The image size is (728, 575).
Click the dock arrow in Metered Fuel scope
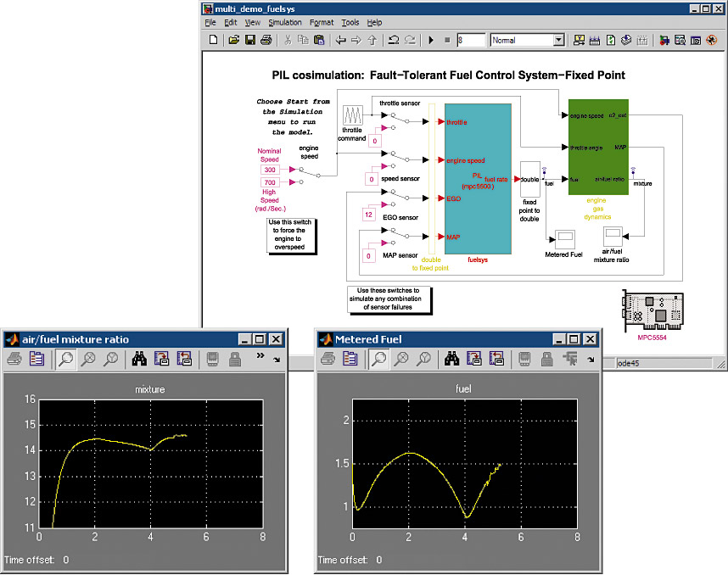tap(591, 360)
